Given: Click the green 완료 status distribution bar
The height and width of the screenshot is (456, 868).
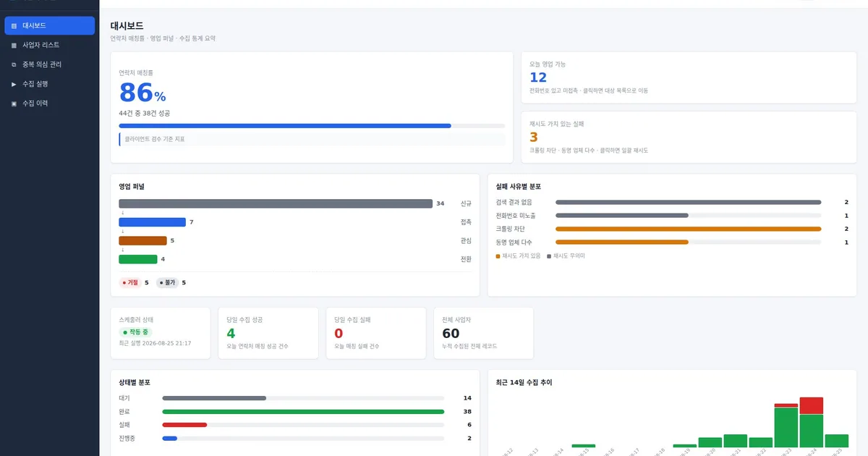Looking at the screenshot, I should tap(303, 411).
